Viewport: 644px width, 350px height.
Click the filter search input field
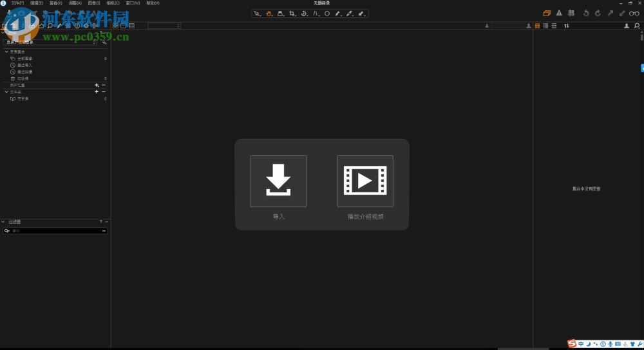point(56,231)
